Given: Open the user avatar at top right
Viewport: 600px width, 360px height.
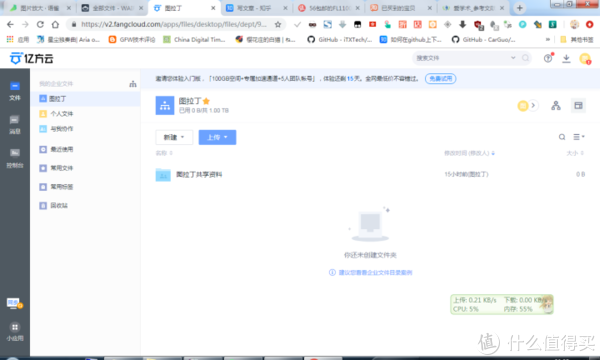Looking at the screenshot, I should pos(585,59).
